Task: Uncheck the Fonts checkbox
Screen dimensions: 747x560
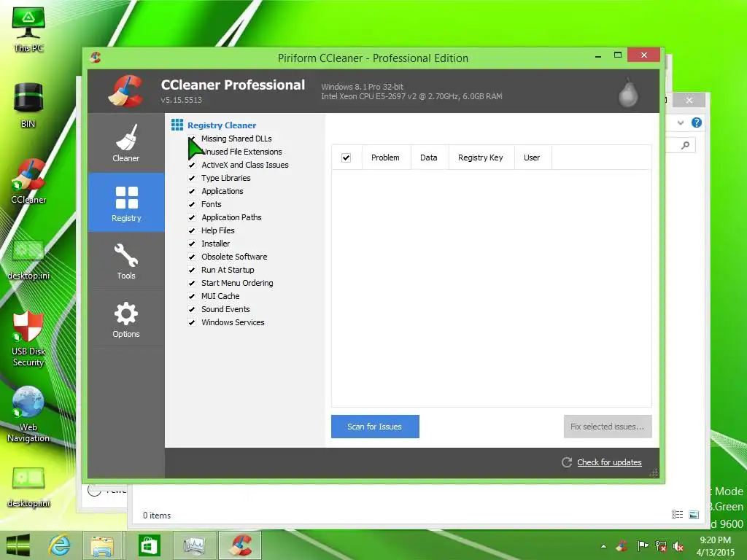Action: click(x=192, y=204)
